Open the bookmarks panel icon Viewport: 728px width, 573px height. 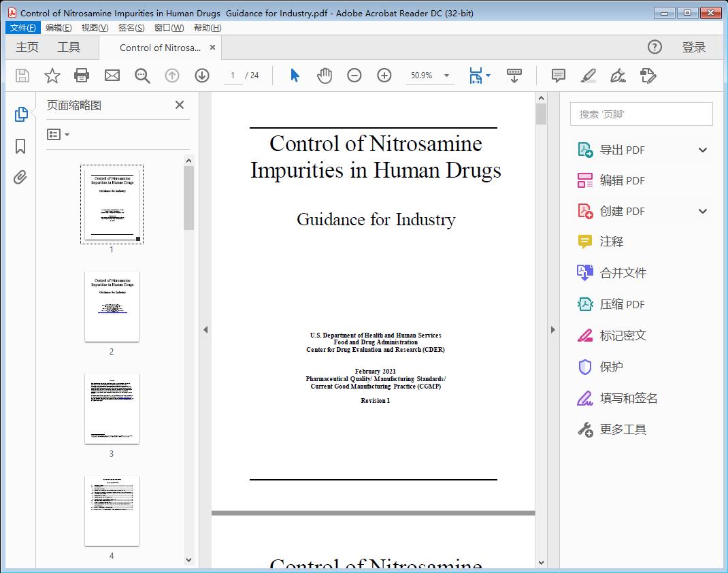pyautogui.click(x=20, y=146)
